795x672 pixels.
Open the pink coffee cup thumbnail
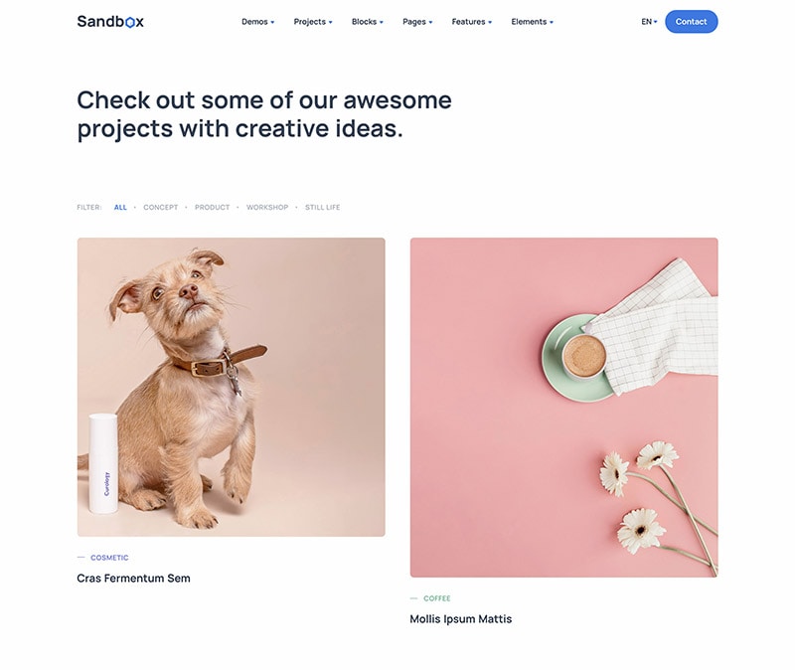pyautogui.click(x=563, y=408)
